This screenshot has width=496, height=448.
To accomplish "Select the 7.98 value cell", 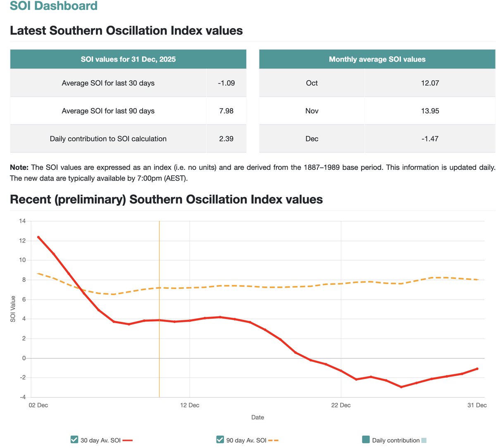I will pyautogui.click(x=227, y=111).
